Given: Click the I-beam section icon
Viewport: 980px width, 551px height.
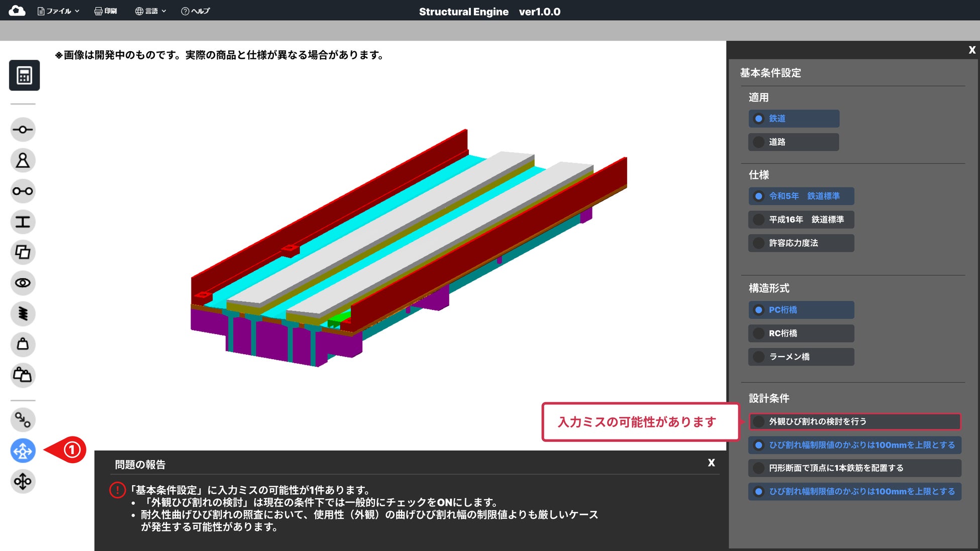Looking at the screenshot, I should 23,222.
